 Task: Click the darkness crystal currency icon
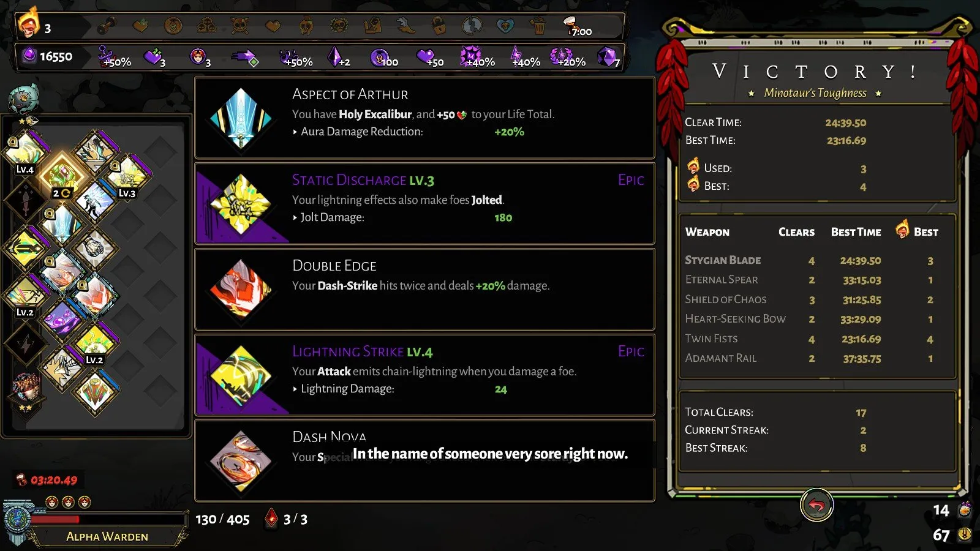pyautogui.click(x=29, y=56)
